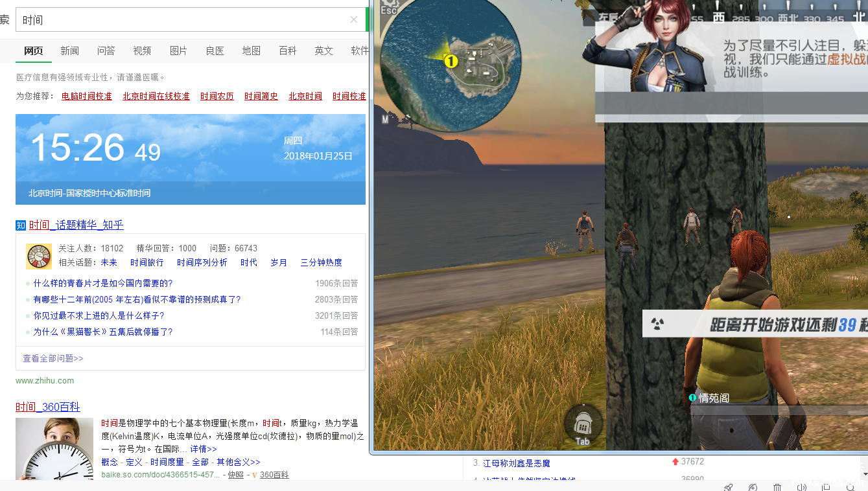Click the trash bin icon in status bar
This screenshot has height=491, width=868.
click(777, 487)
